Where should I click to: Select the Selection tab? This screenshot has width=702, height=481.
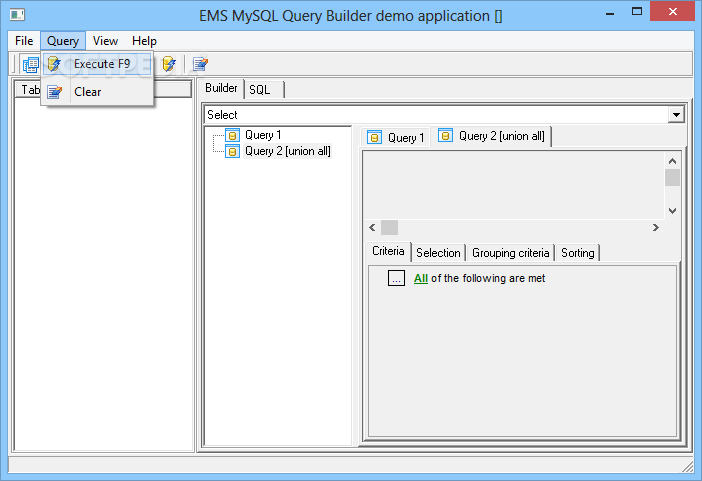tap(438, 253)
